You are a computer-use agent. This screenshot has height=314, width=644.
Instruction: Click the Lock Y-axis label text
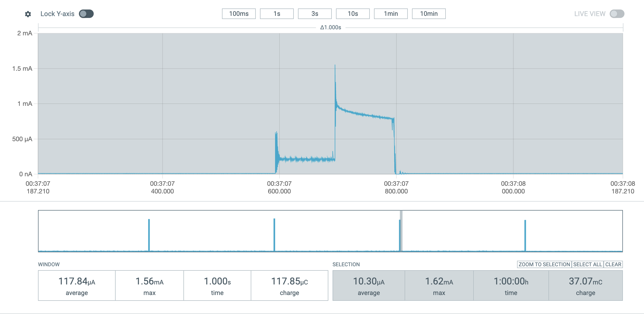click(57, 14)
